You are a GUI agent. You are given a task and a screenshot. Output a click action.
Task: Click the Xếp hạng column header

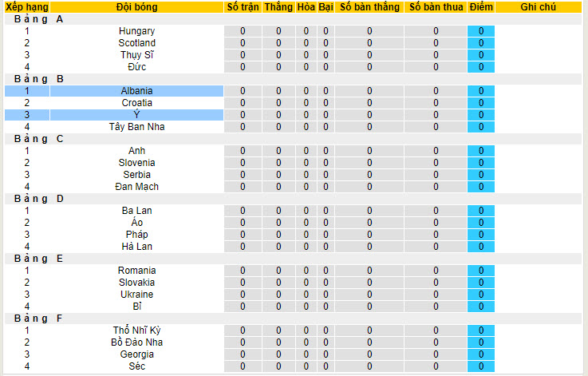pos(26,7)
